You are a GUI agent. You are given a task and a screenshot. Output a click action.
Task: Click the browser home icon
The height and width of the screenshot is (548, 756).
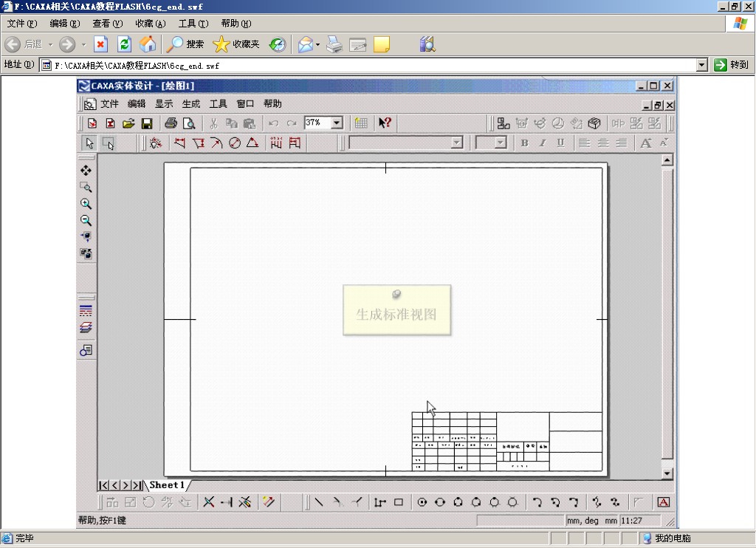(x=148, y=44)
